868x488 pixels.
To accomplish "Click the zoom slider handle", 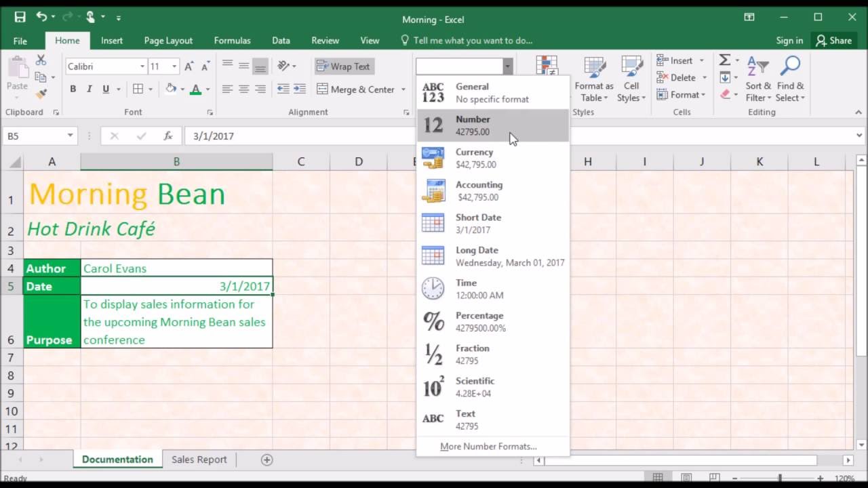I will pyautogui.click(x=779, y=479).
